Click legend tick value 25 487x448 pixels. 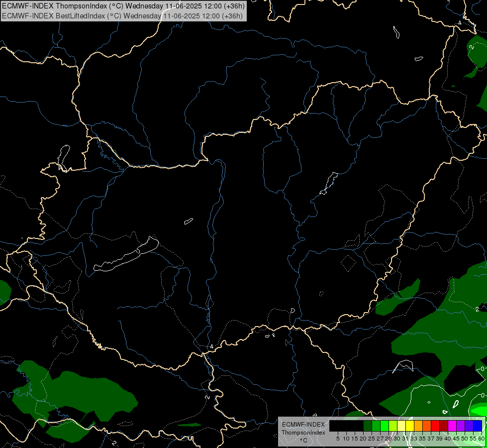point(372,439)
